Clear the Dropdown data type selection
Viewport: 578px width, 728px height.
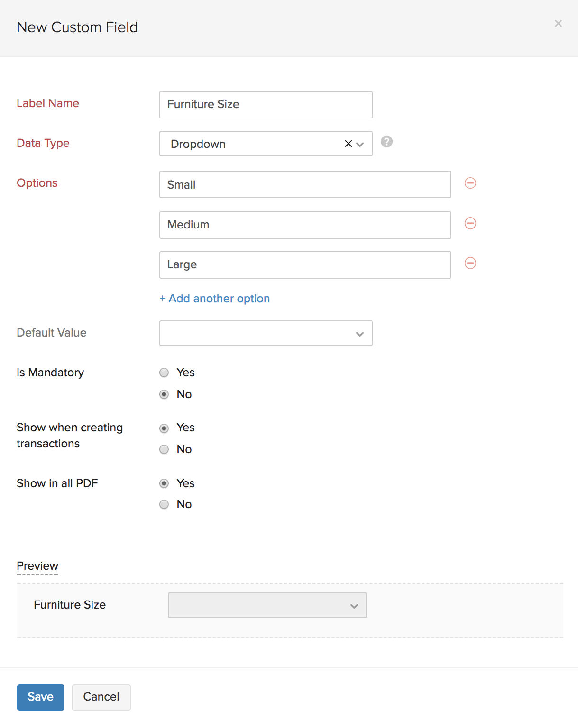point(348,144)
